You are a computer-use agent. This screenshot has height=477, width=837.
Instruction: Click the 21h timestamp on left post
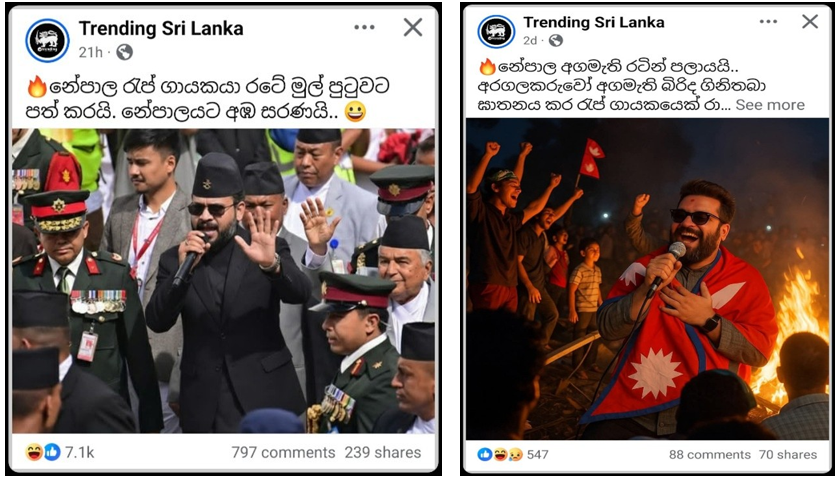click(x=90, y=52)
